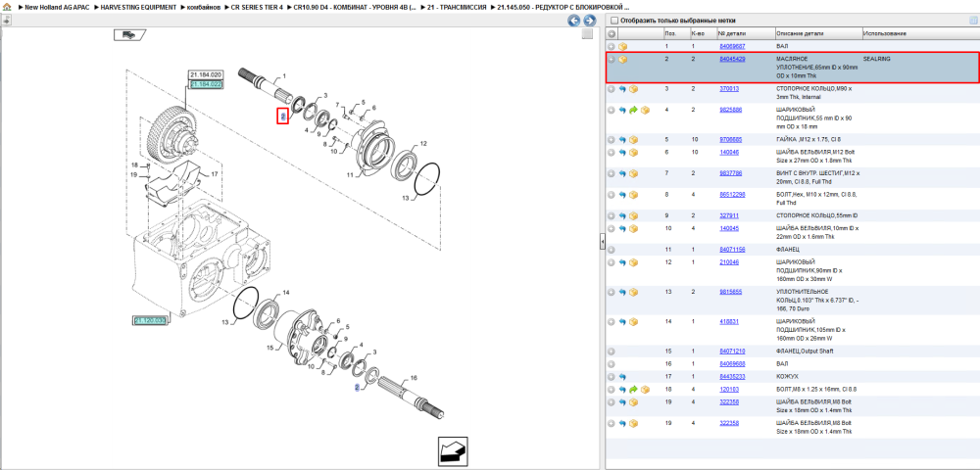Screen dimensions: 980x470
Task: Click description 'КОЖУХ' in row 17
Action: [x=787, y=377]
